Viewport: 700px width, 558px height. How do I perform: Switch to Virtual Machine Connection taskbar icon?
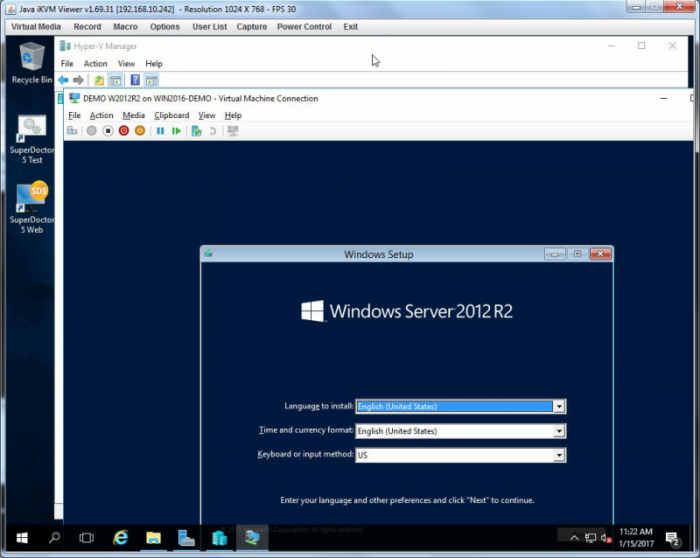(x=252, y=538)
